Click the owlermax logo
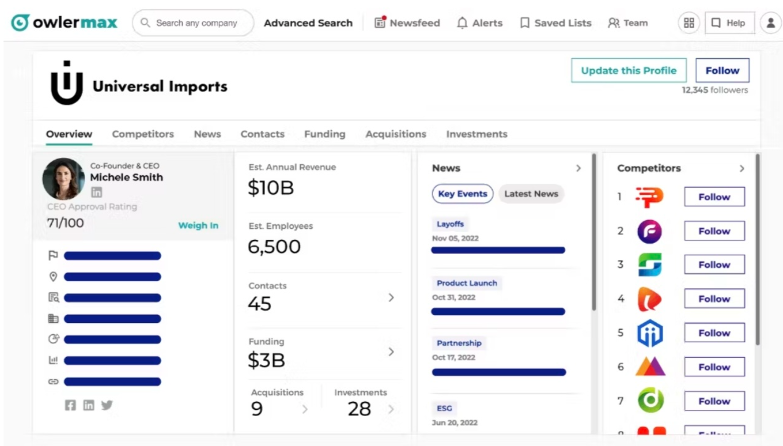This screenshot has width=783, height=446. click(x=64, y=22)
